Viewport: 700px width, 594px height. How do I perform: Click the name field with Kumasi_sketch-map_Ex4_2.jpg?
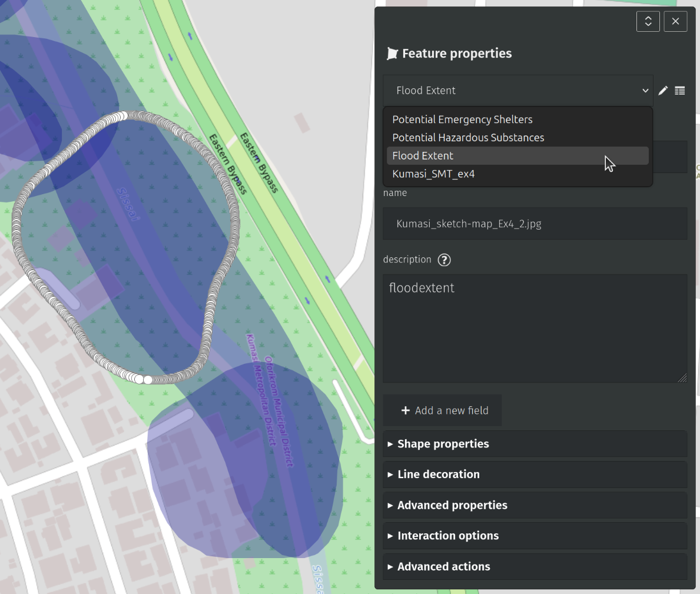535,224
